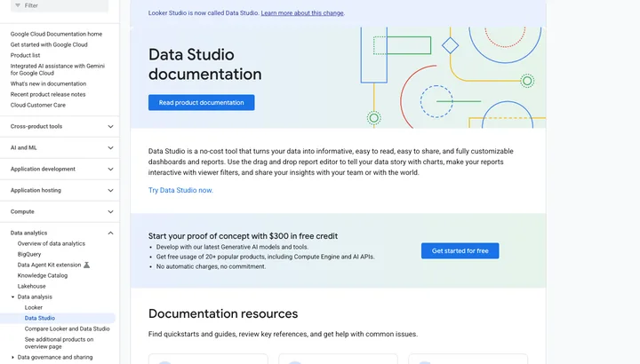The width and height of the screenshot is (640, 364).
Task: Open Overview of data analytics
Action: click(x=52, y=243)
